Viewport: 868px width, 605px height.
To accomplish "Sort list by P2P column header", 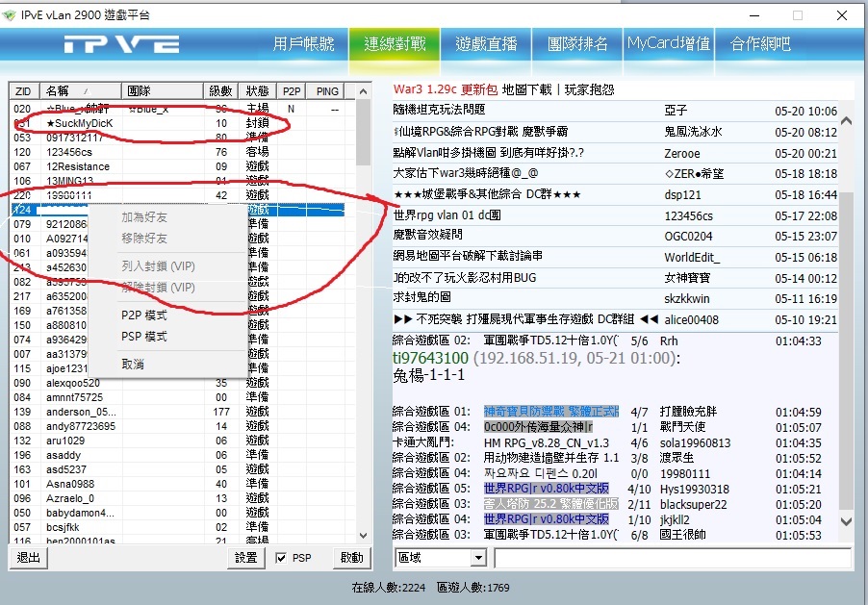I will point(292,90).
